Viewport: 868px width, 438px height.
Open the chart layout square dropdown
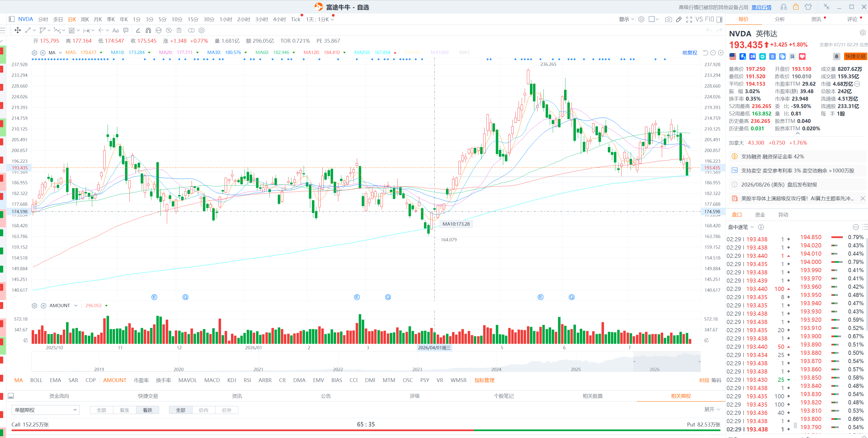[x=654, y=19]
